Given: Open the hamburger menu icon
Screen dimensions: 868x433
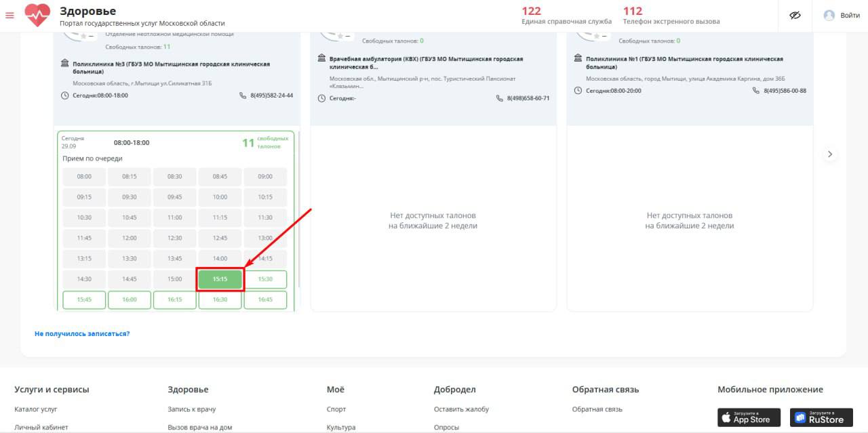Looking at the screenshot, I should coord(9,16).
